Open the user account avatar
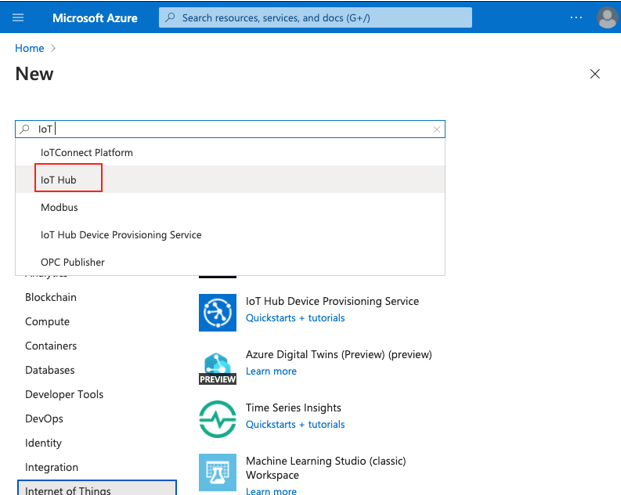This screenshot has height=495, width=621. (x=607, y=18)
